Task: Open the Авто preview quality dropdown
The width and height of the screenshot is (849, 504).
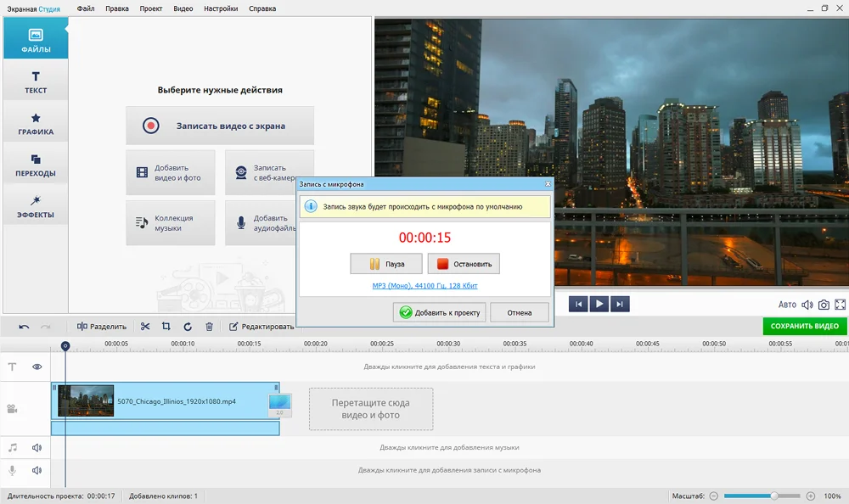Action: point(787,305)
